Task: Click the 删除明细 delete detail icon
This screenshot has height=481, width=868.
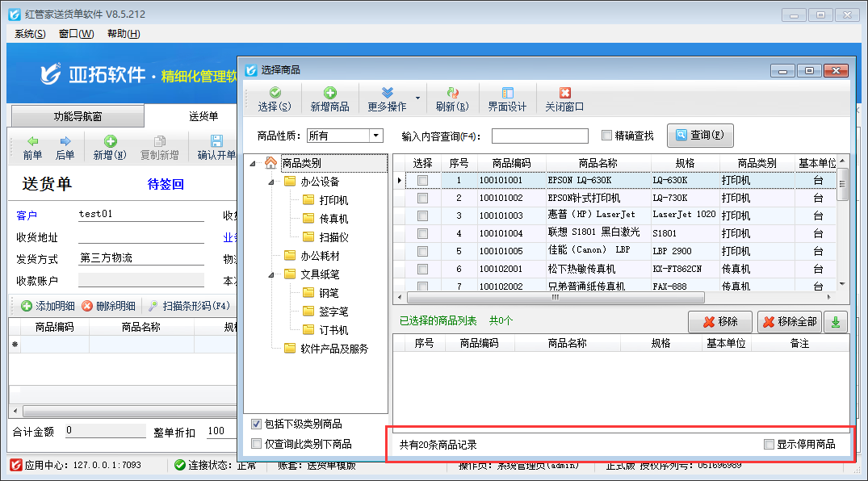Action: click(x=87, y=306)
